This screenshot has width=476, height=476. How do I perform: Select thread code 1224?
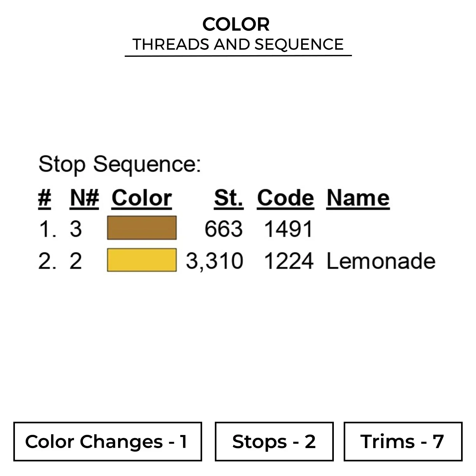point(288,261)
